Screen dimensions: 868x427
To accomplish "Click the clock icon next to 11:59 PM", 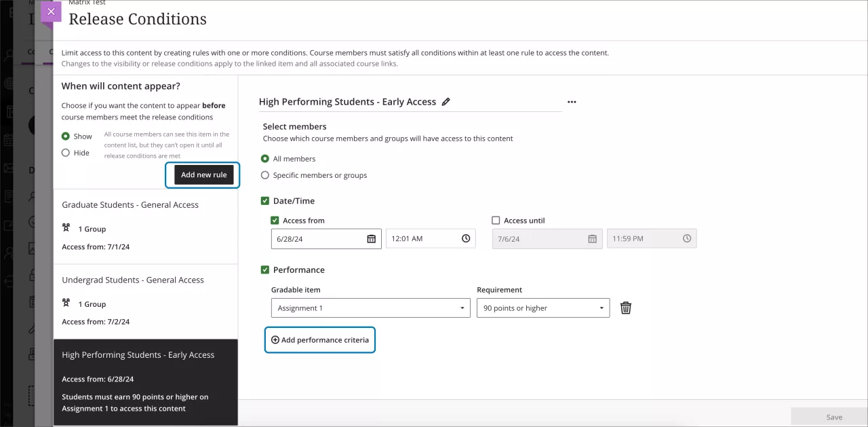I will (x=687, y=238).
